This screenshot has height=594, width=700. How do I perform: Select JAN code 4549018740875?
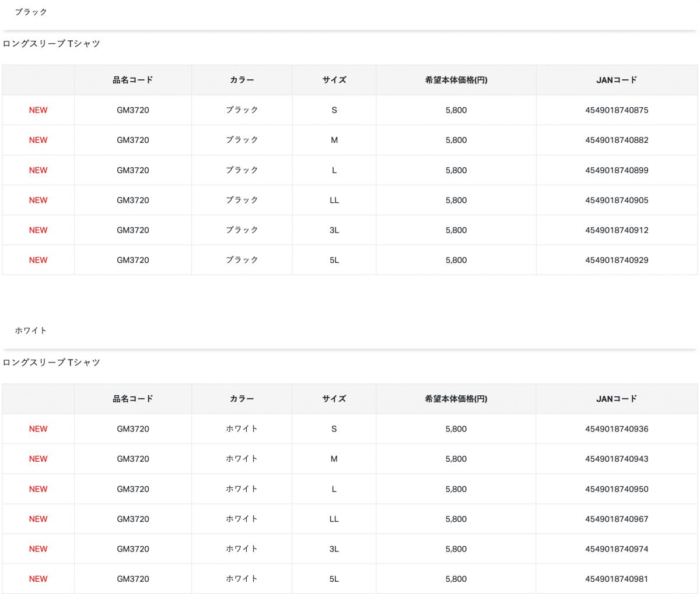click(x=617, y=110)
